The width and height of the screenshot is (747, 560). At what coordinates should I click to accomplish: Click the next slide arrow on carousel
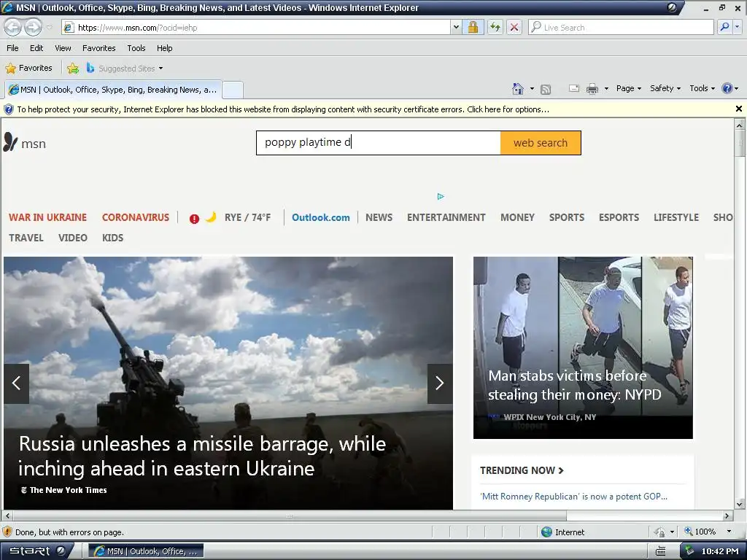click(440, 384)
